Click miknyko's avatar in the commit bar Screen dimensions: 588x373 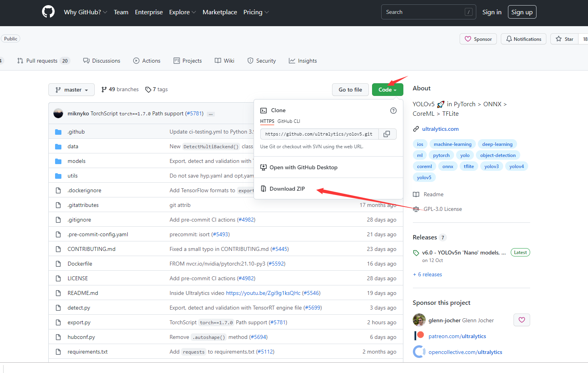(58, 113)
